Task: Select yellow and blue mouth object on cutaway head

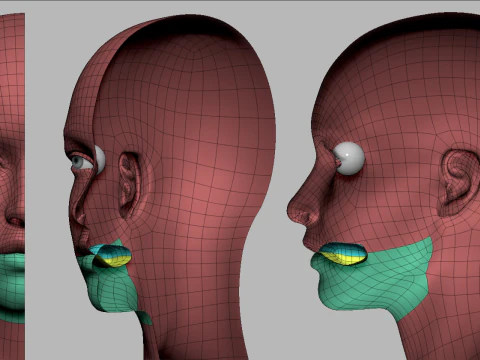Action: [112, 256]
